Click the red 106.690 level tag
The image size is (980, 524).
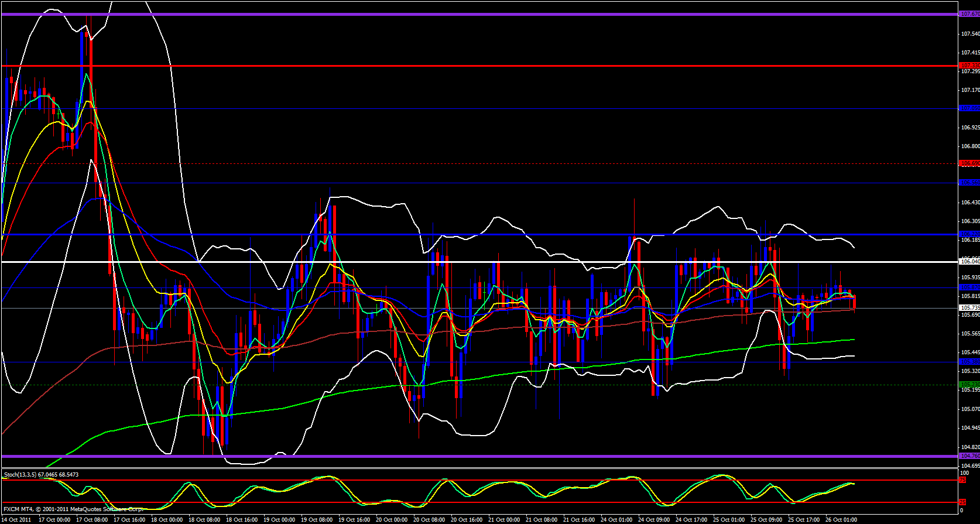(x=969, y=163)
